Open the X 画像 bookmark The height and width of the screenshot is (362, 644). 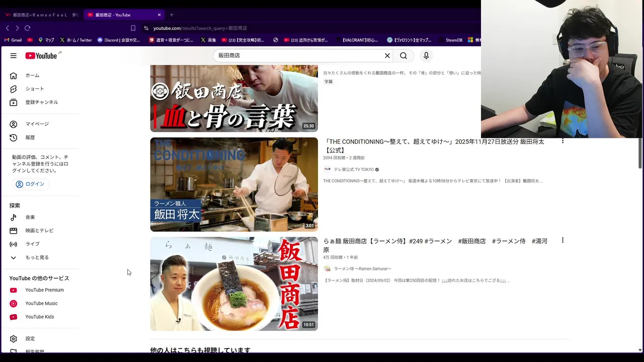click(208, 40)
